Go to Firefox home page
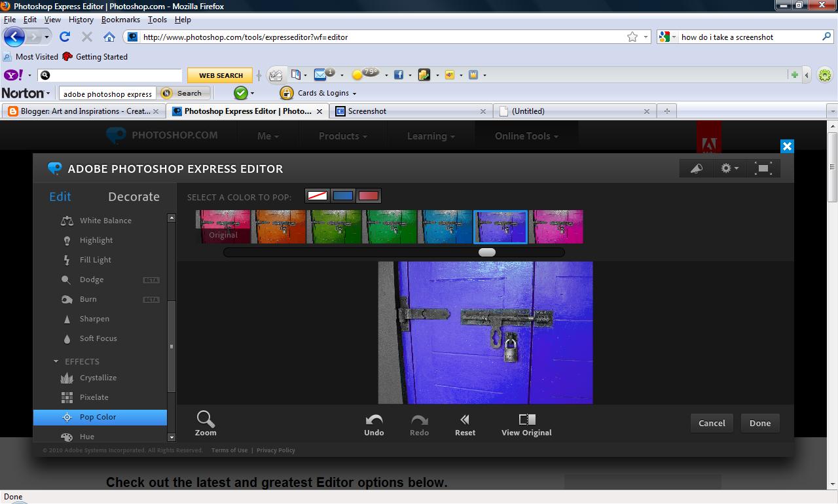838x504 pixels. click(x=109, y=37)
